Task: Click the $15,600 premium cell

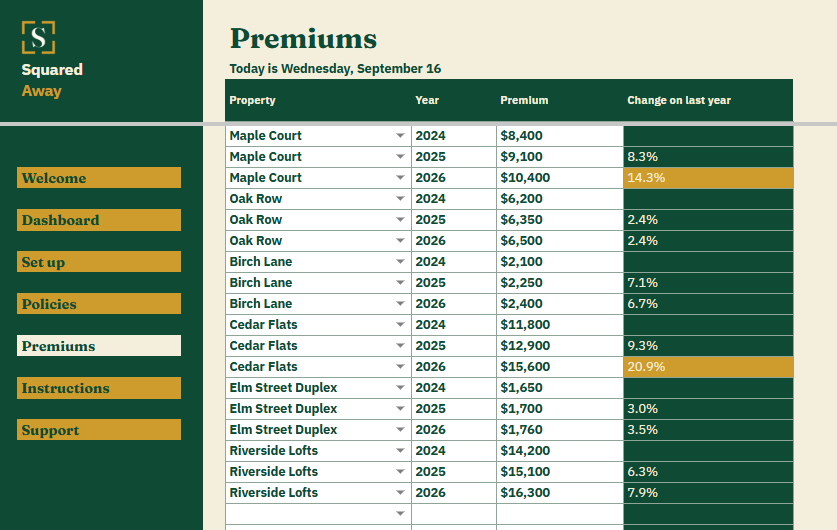Action: [560, 367]
